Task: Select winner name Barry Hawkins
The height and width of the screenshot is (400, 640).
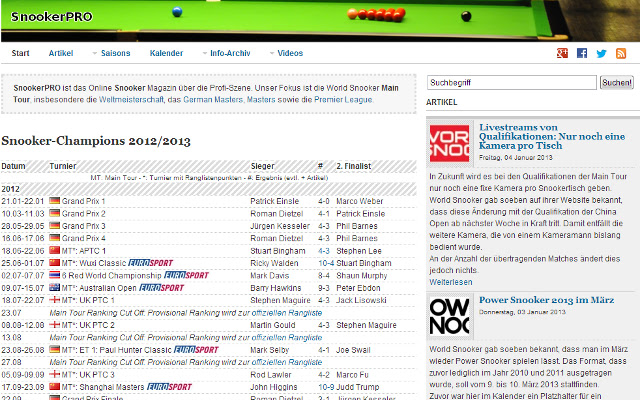Action: [x=276, y=288]
